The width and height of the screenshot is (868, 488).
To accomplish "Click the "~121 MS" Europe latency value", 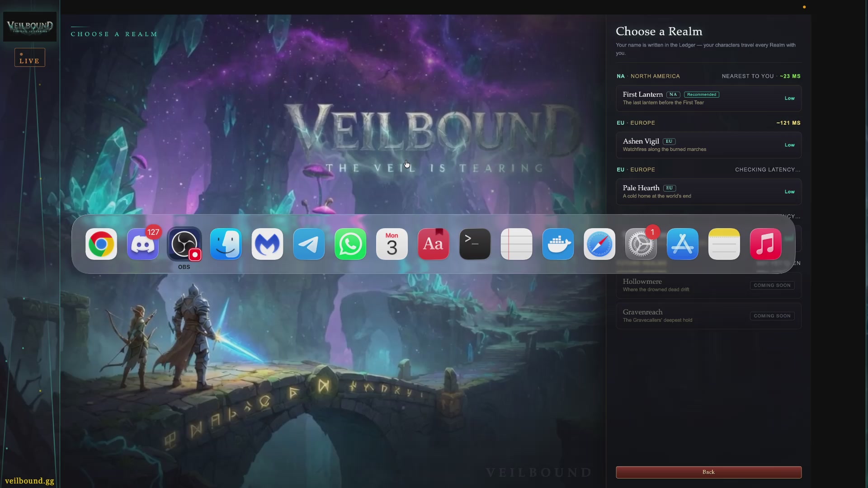I will coord(788,123).
